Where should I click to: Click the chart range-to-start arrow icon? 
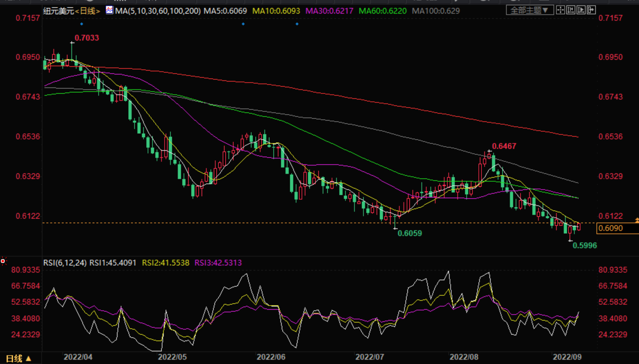click(571, 10)
